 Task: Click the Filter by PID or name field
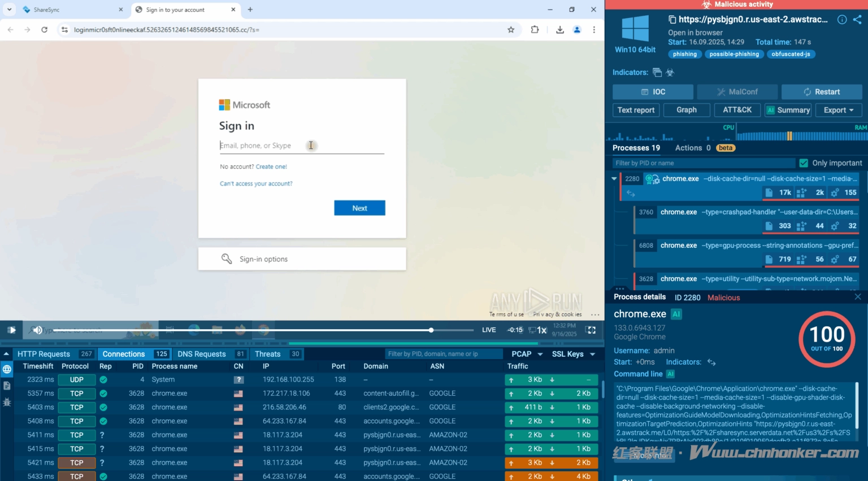[704, 163]
